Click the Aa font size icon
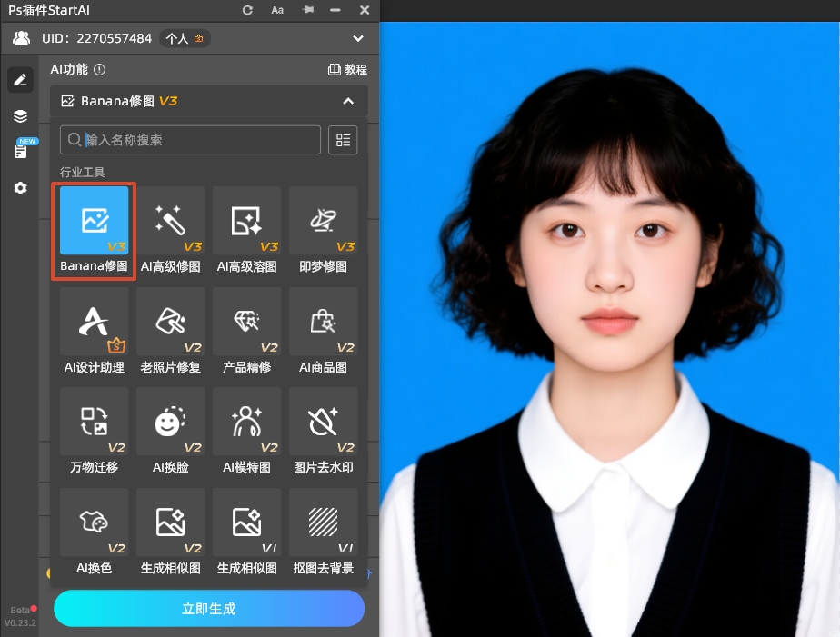The width and height of the screenshot is (840, 637). pyautogui.click(x=277, y=10)
